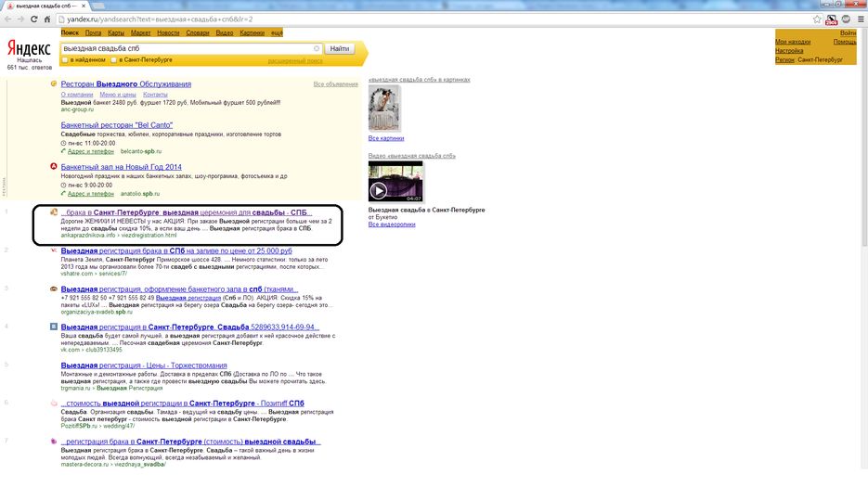Image resolution: width=868 pixels, height=487 pixels.
Task: Open the 'О компании' ad sublink
Action: pos(77,95)
